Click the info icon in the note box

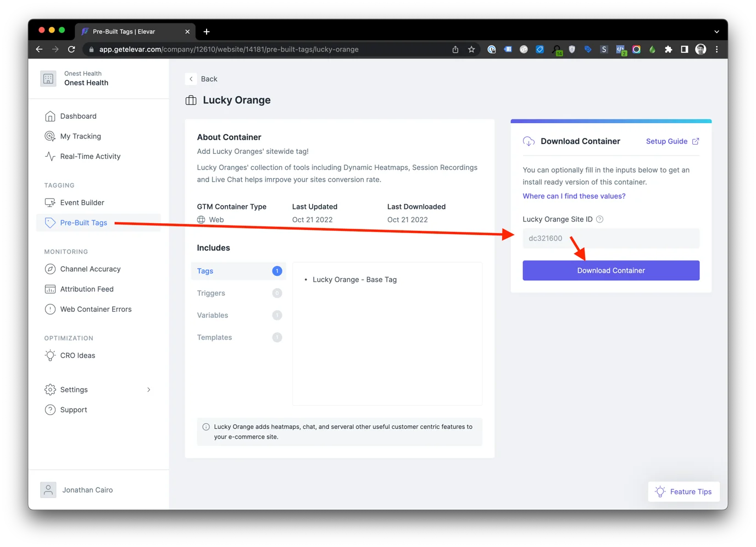click(x=206, y=427)
